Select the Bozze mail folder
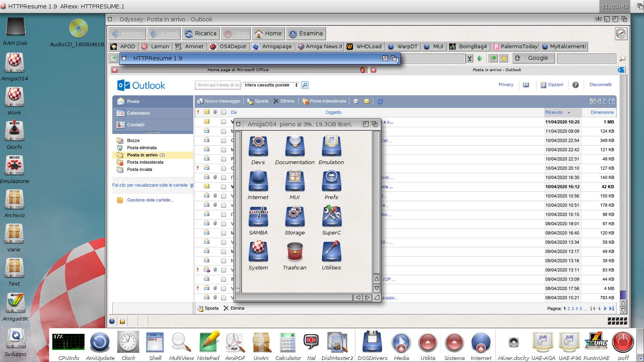This screenshot has width=644, height=362. (133, 140)
